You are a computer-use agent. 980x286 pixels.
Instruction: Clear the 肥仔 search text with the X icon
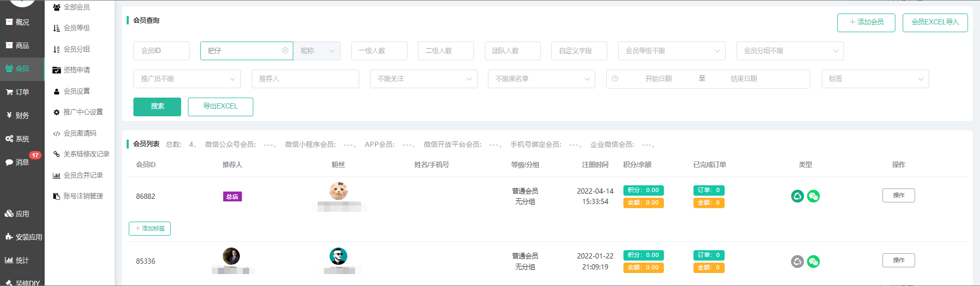tap(285, 51)
